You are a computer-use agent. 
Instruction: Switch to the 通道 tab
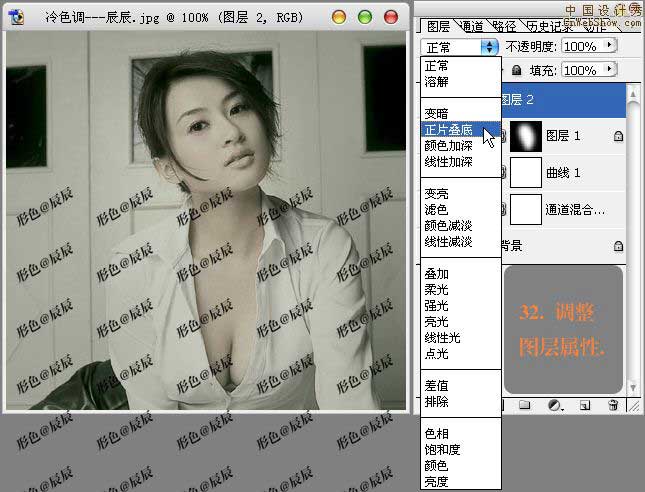click(x=471, y=27)
